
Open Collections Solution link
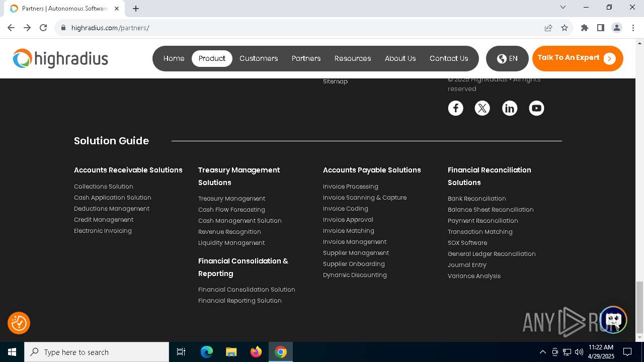tap(104, 187)
